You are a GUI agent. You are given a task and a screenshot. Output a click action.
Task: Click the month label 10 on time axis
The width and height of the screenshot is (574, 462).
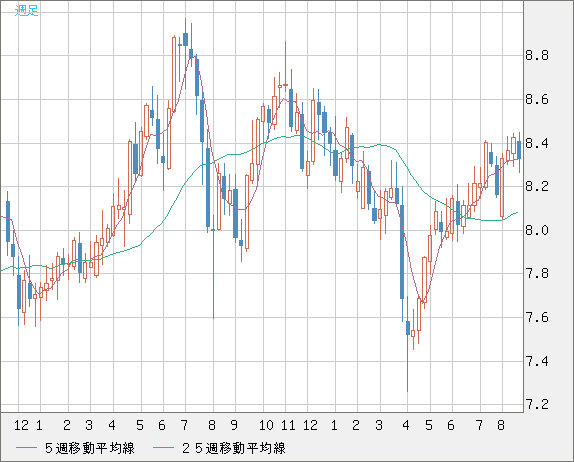click(266, 425)
